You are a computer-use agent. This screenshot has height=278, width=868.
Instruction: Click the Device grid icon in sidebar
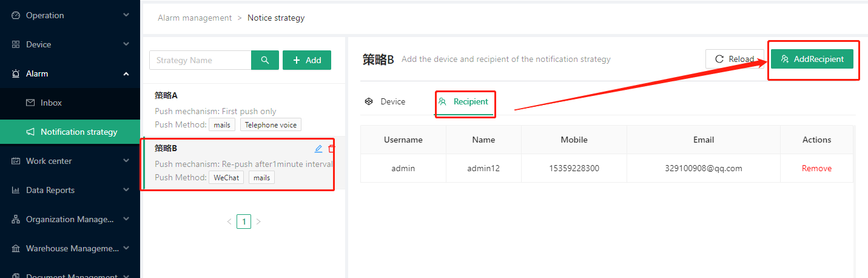tap(16, 44)
